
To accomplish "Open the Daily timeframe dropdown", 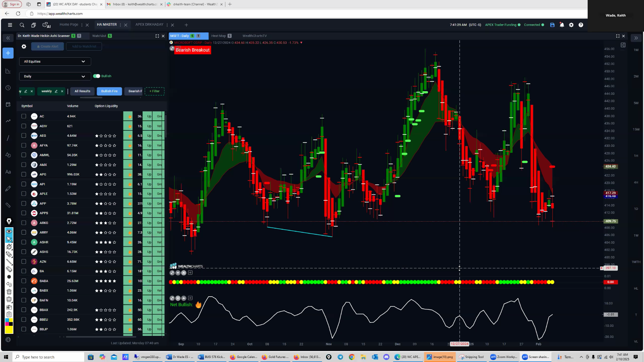I will (55, 76).
